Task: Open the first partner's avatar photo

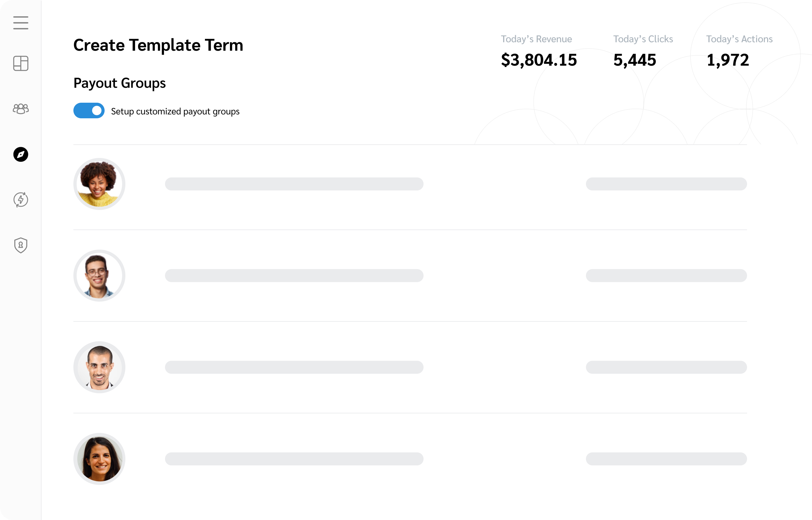Action: pos(99,184)
